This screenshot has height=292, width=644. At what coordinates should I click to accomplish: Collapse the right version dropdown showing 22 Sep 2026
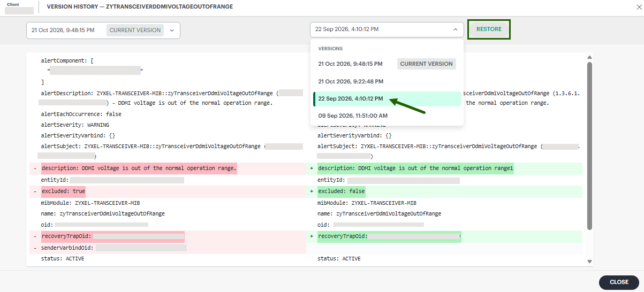pyautogui.click(x=387, y=29)
